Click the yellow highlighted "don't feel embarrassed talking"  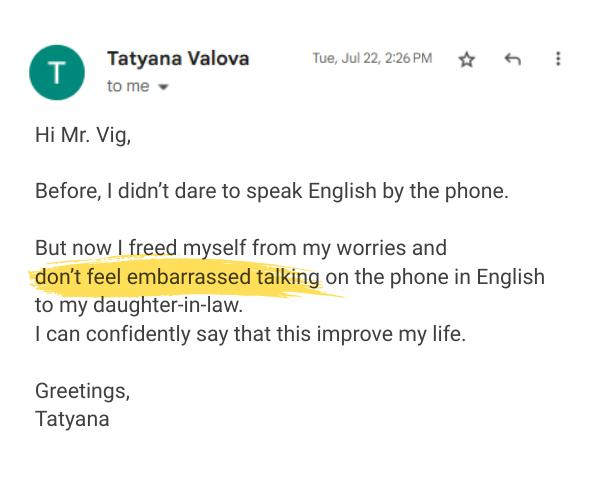click(x=177, y=276)
